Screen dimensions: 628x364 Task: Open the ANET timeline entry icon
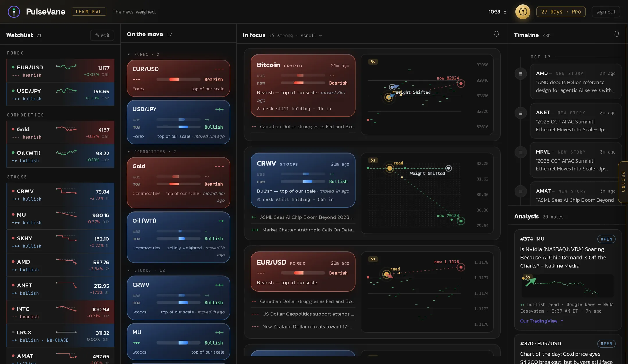click(x=521, y=113)
